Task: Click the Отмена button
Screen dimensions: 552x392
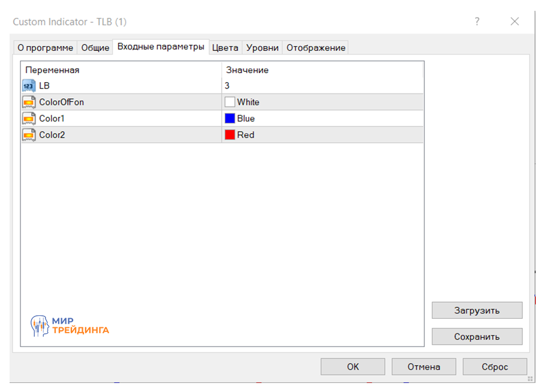Action: click(424, 367)
